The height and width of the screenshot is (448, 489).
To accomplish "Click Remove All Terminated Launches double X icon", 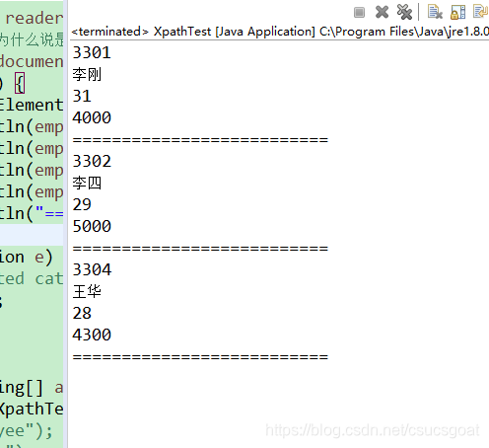I will tap(404, 12).
